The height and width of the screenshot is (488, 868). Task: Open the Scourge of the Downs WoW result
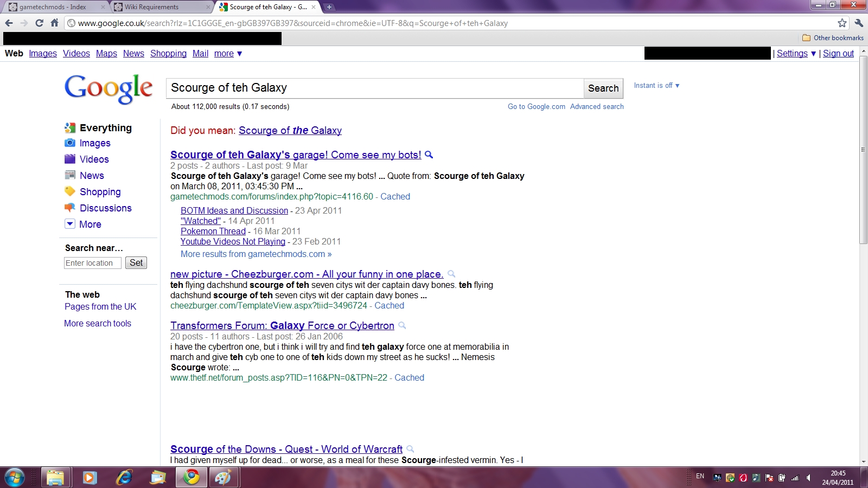[x=286, y=449]
